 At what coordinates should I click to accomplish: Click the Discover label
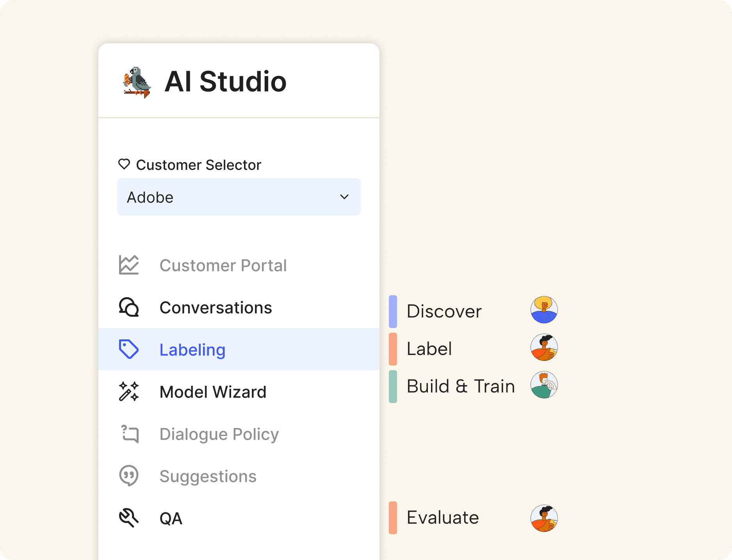[x=444, y=311]
